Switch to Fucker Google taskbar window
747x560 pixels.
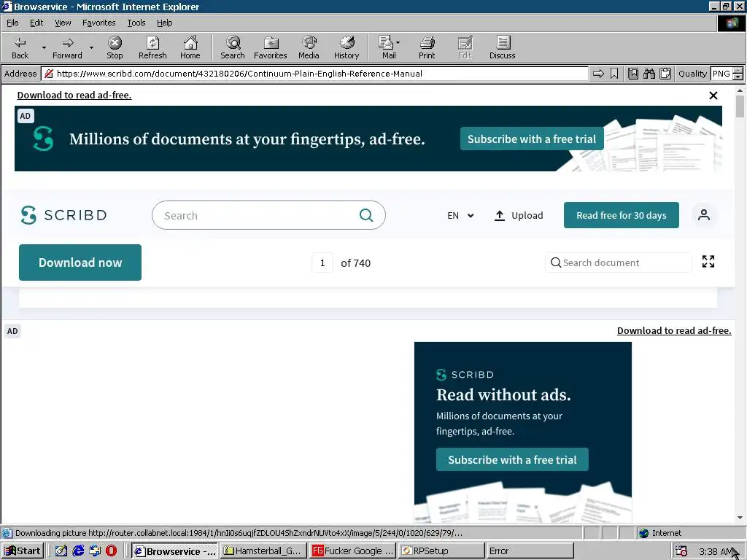click(352, 551)
